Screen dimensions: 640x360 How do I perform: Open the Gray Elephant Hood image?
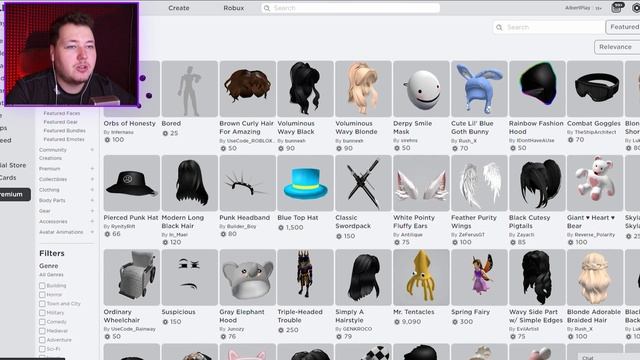click(x=247, y=277)
